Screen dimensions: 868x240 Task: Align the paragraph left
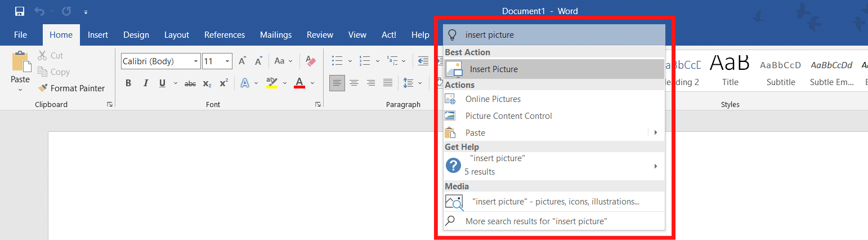point(337,83)
